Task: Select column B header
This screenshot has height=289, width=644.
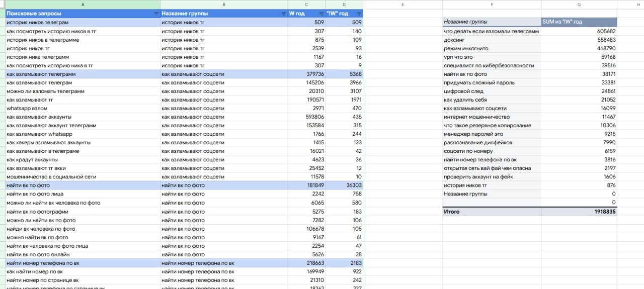Action: (224, 5)
